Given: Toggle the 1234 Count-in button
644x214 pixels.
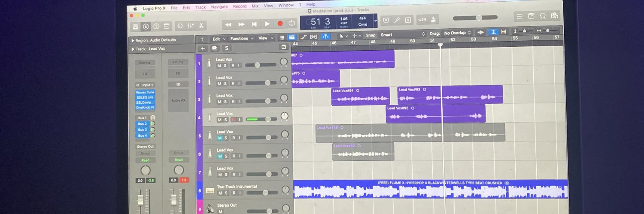Looking at the screenshot, I should (x=422, y=19).
